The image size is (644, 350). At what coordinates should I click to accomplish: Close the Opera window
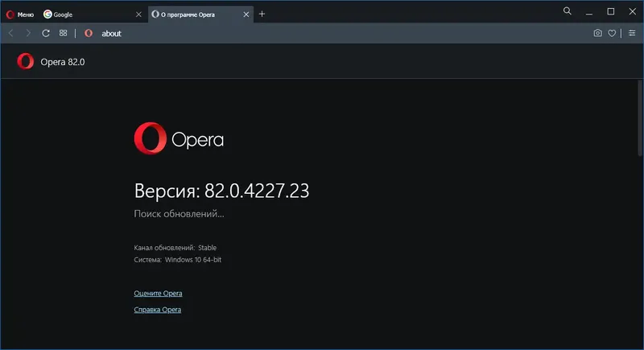(633, 11)
